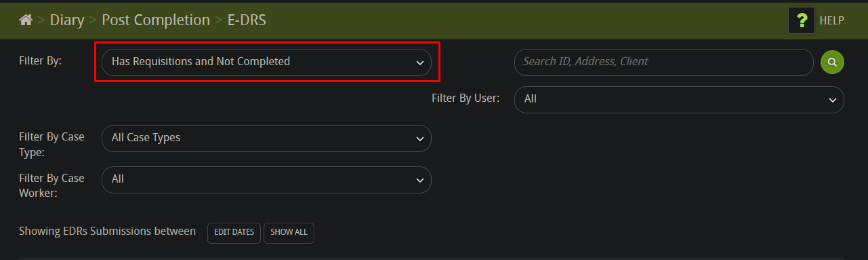
Task: Click the Show All button
Action: point(289,232)
